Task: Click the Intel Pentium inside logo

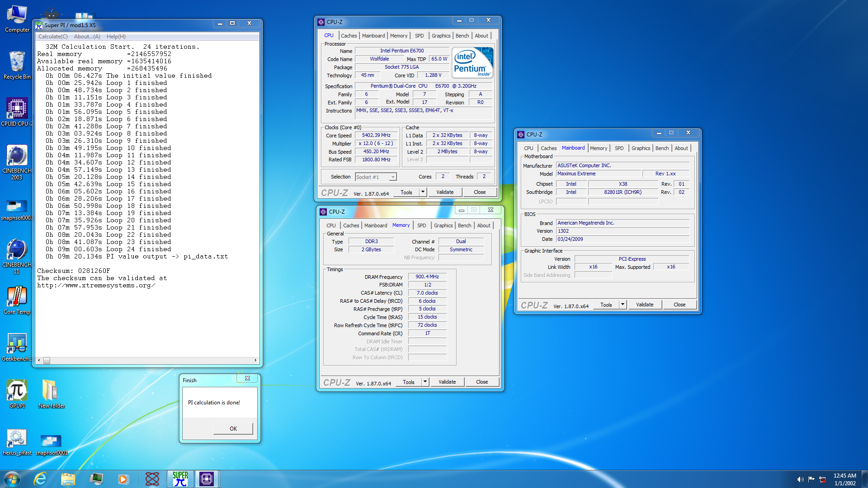Action: 472,62
